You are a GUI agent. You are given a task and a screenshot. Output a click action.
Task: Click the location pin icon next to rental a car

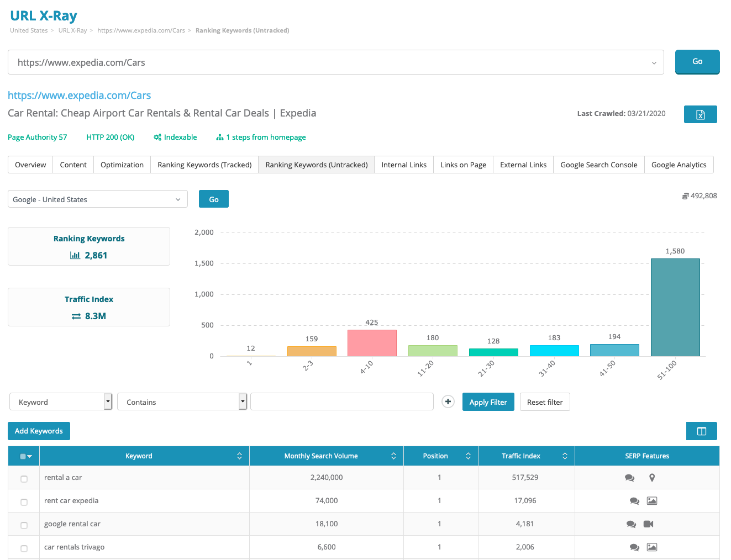click(652, 477)
